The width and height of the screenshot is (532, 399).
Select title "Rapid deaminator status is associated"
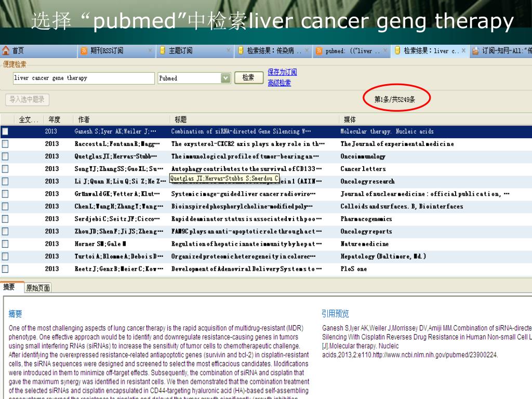247,219
